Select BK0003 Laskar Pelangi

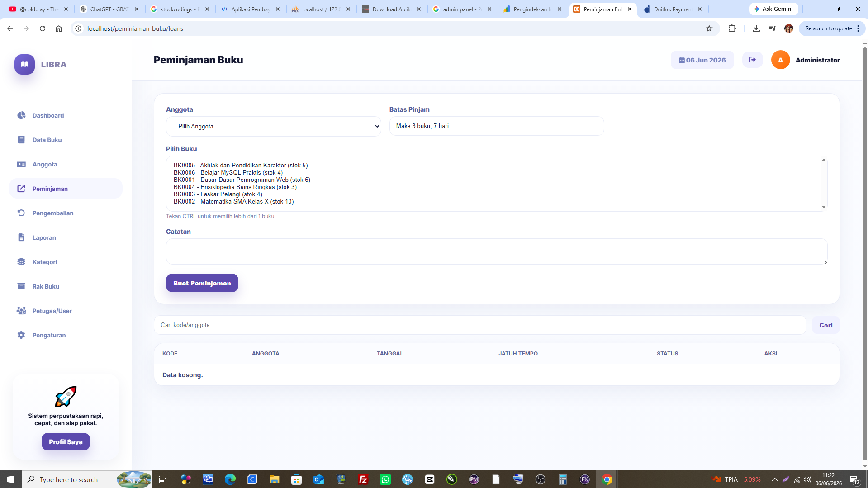(x=218, y=194)
